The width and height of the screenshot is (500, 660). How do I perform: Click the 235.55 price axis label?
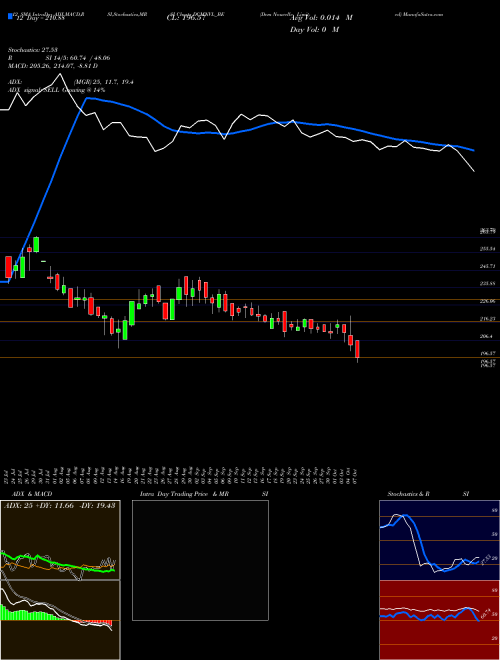(x=489, y=284)
